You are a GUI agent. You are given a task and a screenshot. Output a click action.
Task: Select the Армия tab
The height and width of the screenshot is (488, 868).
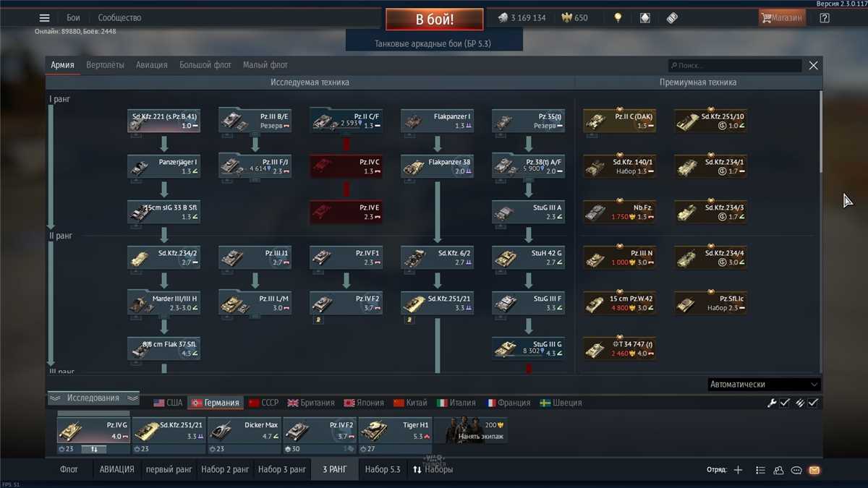pyautogui.click(x=62, y=65)
